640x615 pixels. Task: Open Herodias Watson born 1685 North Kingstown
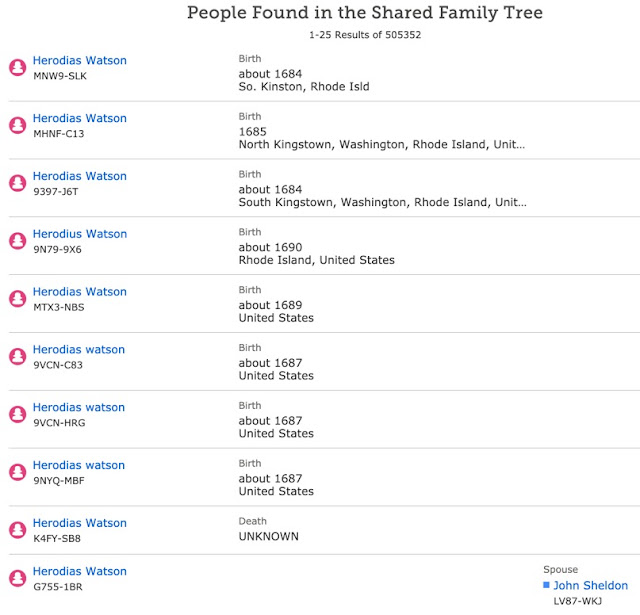point(80,118)
